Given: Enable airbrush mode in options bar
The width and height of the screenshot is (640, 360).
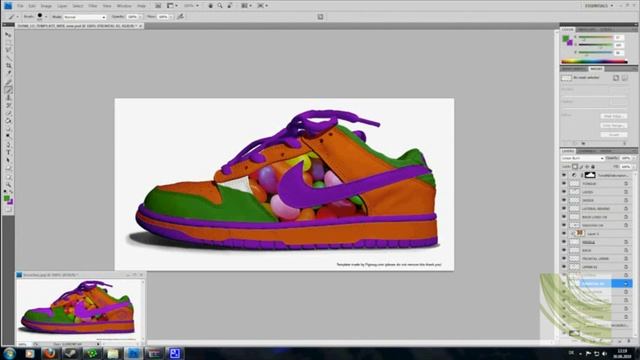Looking at the screenshot, I should point(180,17).
